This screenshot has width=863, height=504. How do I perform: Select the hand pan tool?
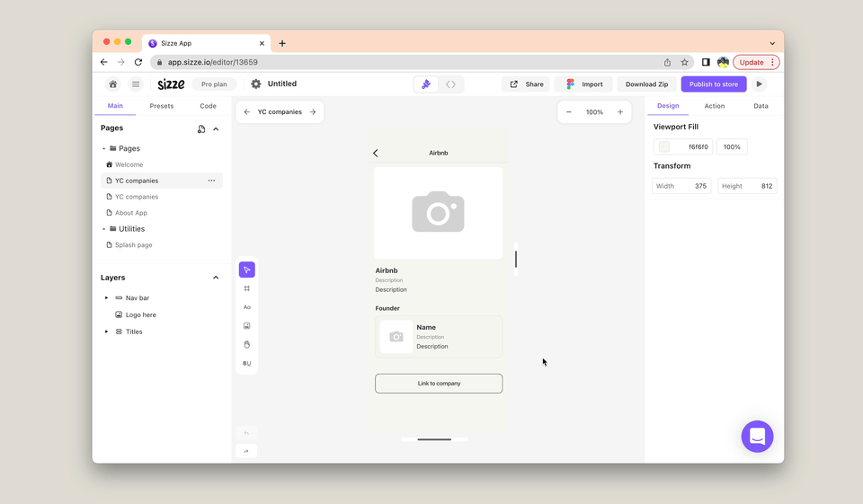[246, 344]
